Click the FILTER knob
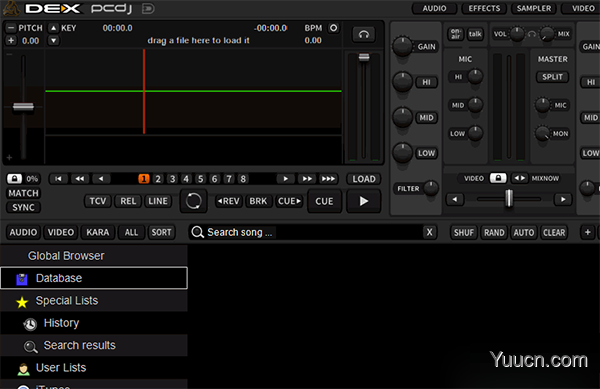Image resolution: width=600 pixels, height=389 pixels. [431, 188]
